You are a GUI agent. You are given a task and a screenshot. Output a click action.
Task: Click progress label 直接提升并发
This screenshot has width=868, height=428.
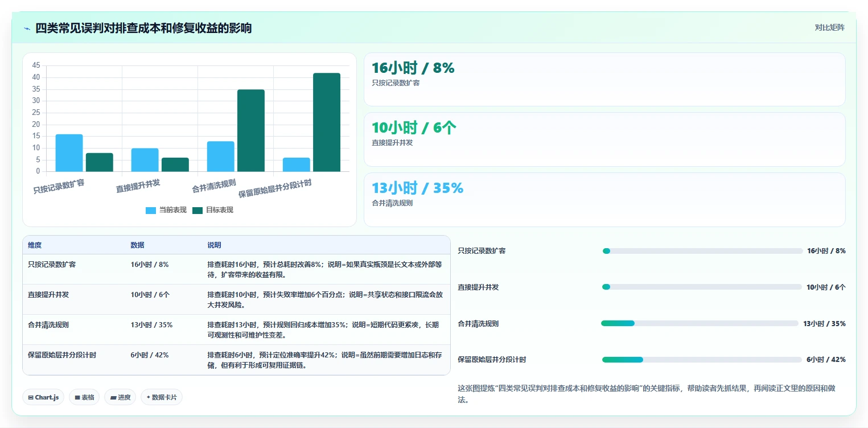(478, 287)
